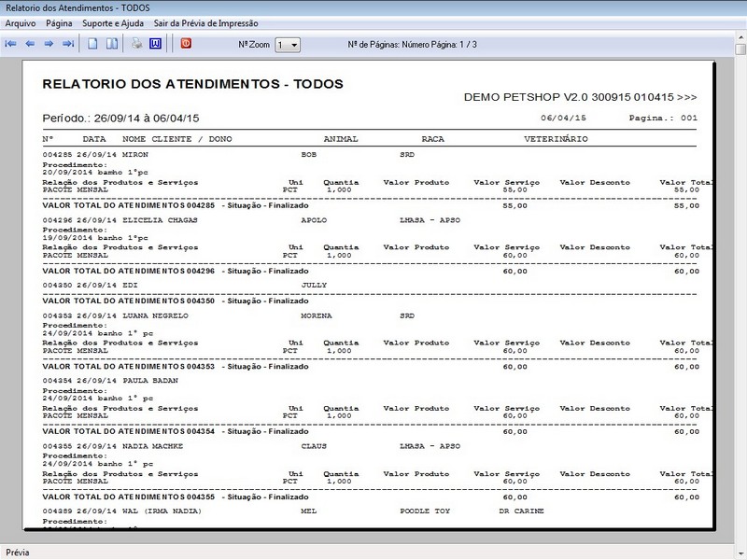
Task: Click animal name JULLY
Action: [x=314, y=285]
